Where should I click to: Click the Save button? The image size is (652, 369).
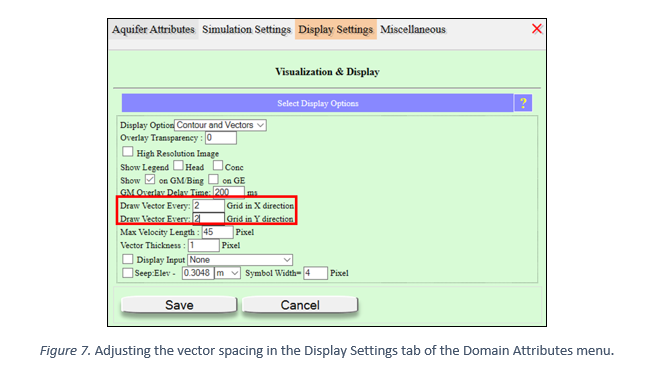(179, 305)
